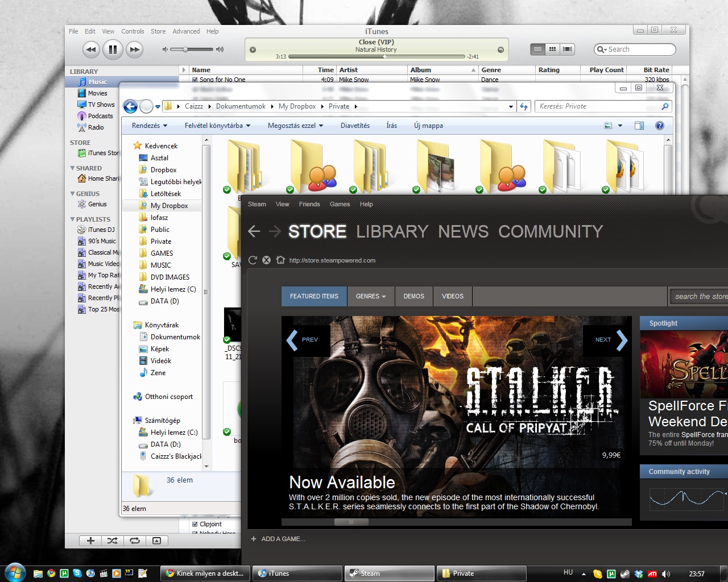Toggle artwork viewer button in iTunes
Screen dimensions: 728x582
156,541
